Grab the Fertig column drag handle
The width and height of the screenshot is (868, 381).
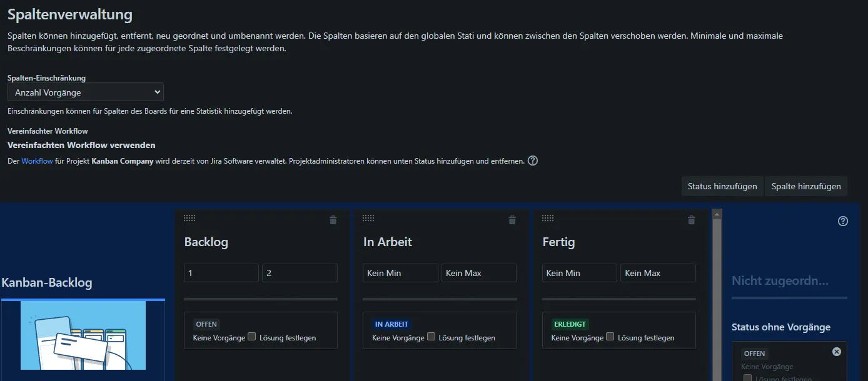click(x=548, y=218)
